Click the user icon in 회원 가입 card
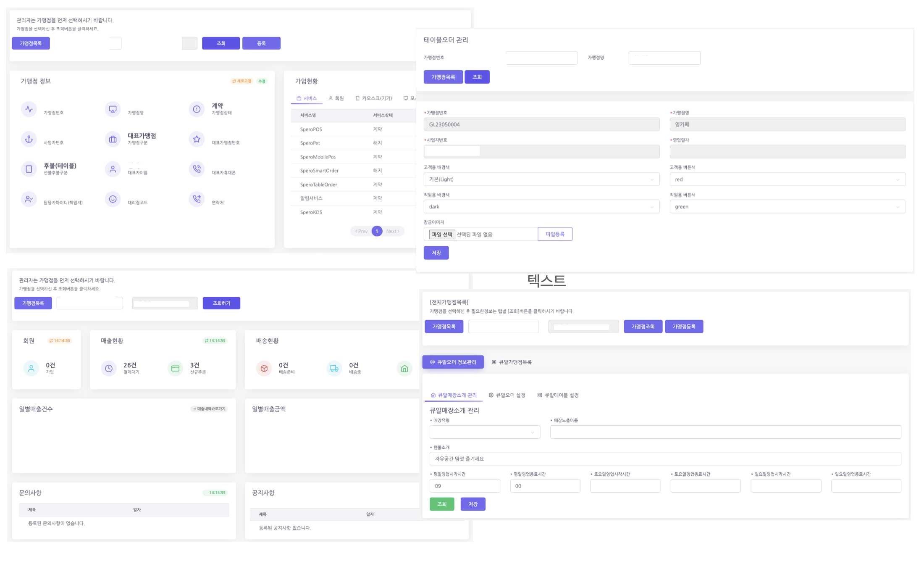The image size is (924, 564). [x=31, y=369]
